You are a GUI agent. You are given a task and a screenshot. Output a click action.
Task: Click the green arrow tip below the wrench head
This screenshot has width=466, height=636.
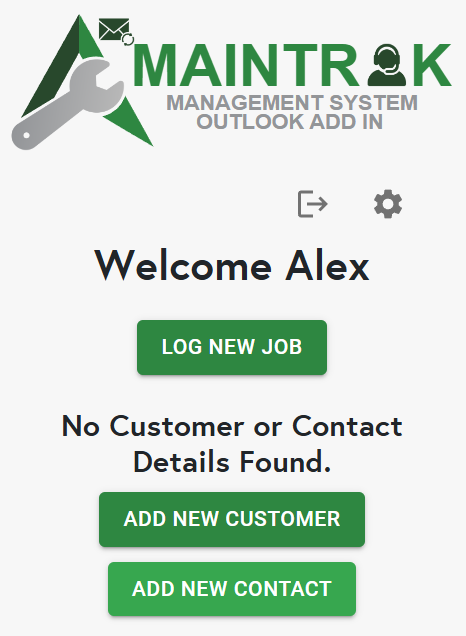129,121
